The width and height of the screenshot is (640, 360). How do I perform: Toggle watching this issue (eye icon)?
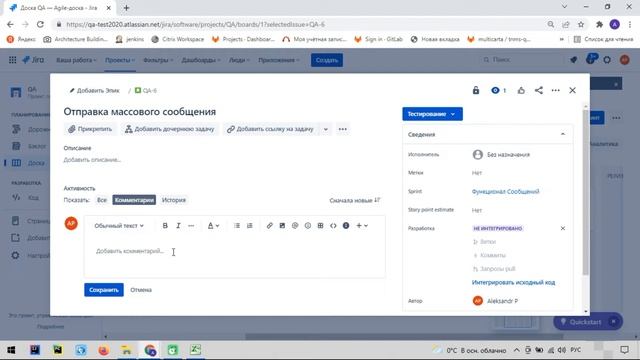point(498,90)
